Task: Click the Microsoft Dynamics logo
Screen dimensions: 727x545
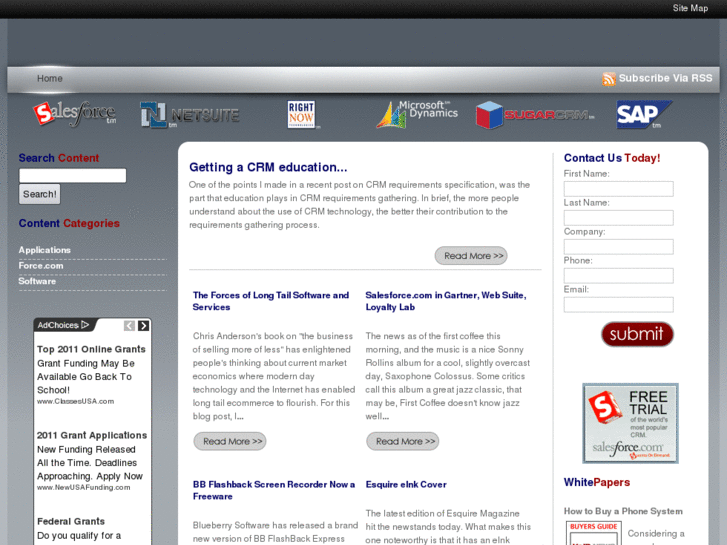Action: tap(416, 114)
